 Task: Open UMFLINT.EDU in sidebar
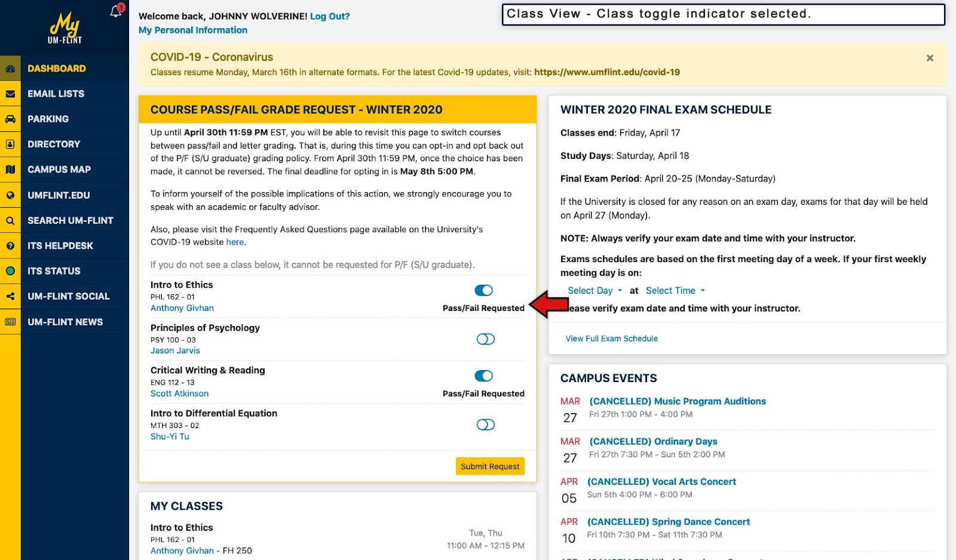point(59,195)
